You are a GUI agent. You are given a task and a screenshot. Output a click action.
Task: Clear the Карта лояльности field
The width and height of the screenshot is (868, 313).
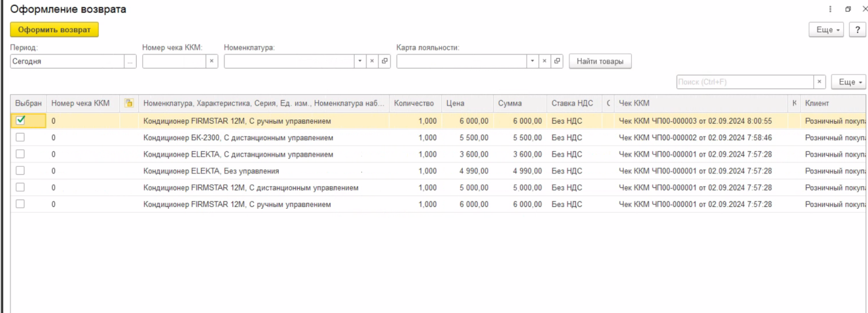[x=544, y=61]
